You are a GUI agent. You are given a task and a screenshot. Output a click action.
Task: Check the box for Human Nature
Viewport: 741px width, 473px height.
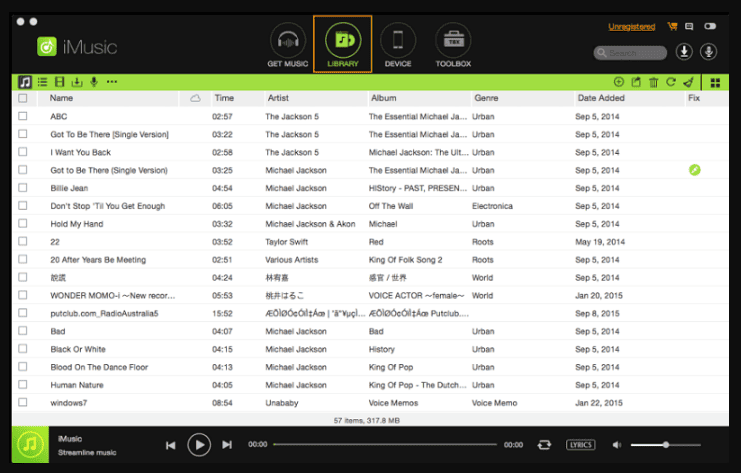(22, 384)
